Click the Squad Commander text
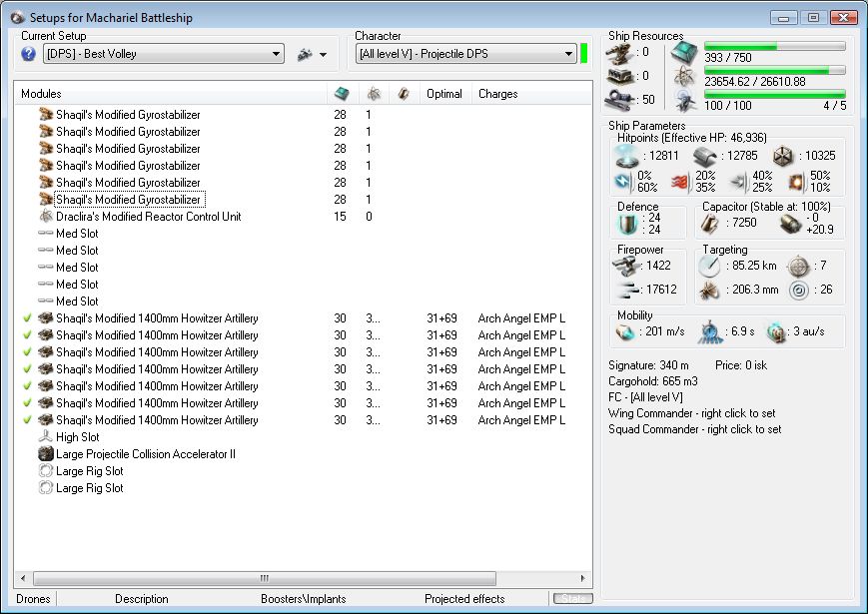Viewport: 868px width, 614px height. pos(695,429)
